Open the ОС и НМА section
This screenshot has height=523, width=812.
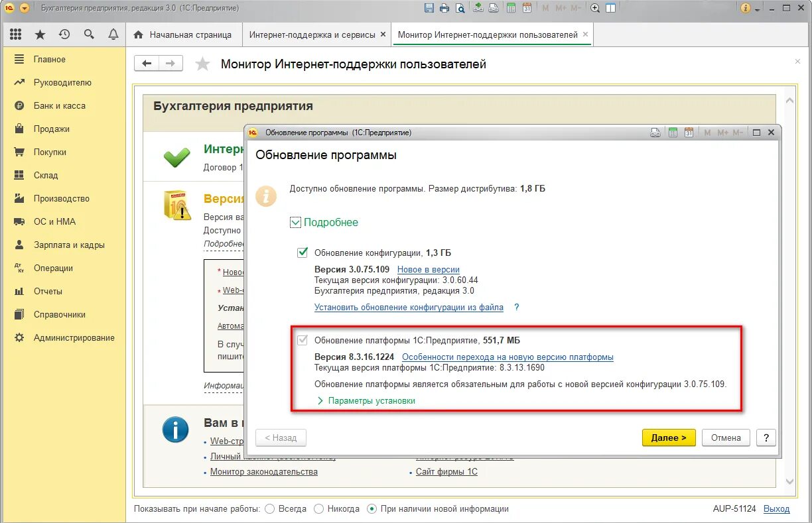(x=63, y=221)
